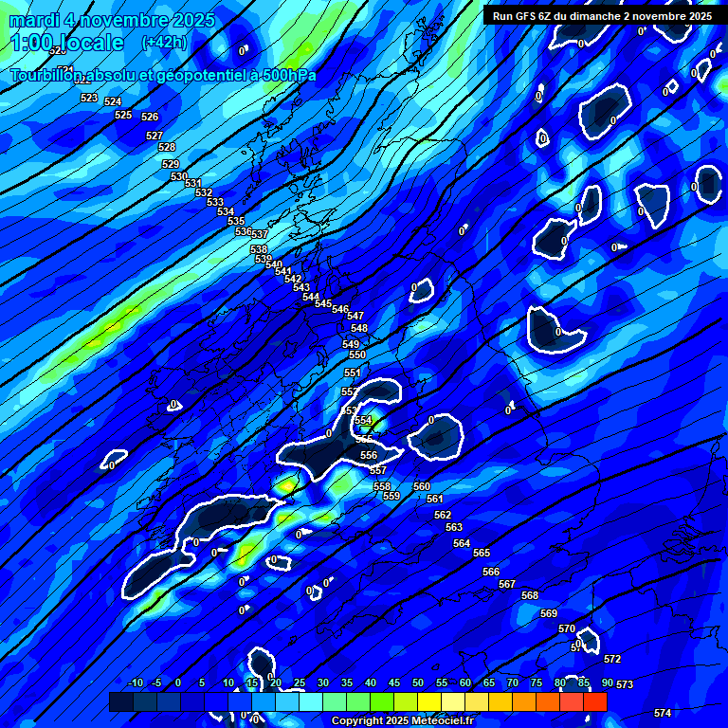
Task: Select the 529 geopotential label
Action: (x=171, y=164)
